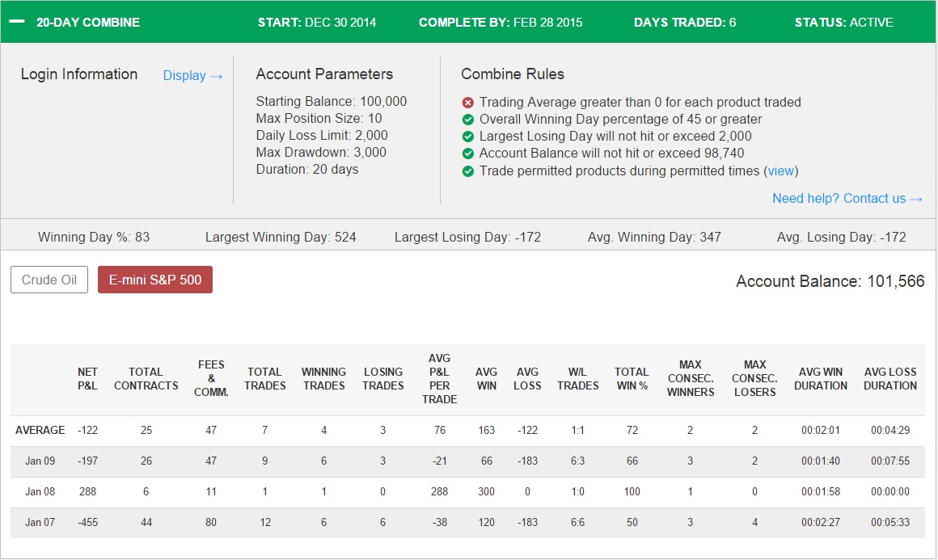Select the Jan 08 row date
The width and height of the screenshot is (938, 560).
point(40,492)
